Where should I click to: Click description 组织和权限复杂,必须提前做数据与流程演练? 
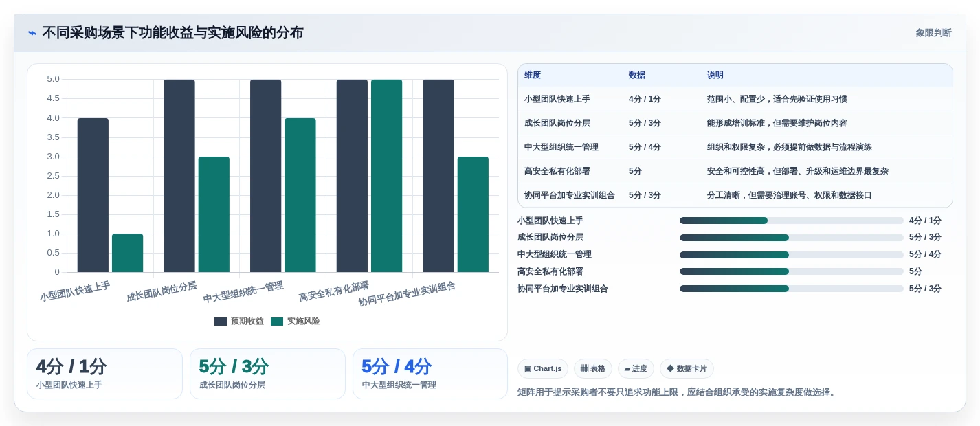[790, 147]
